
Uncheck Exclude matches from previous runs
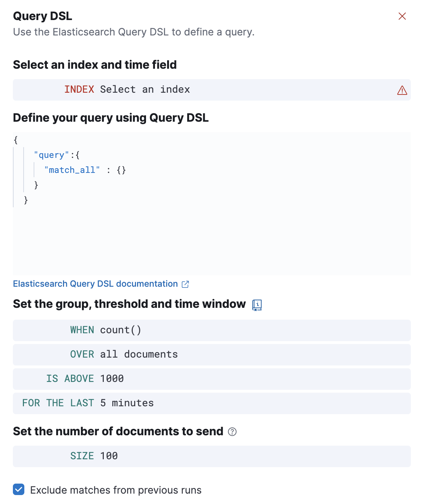pos(18,489)
